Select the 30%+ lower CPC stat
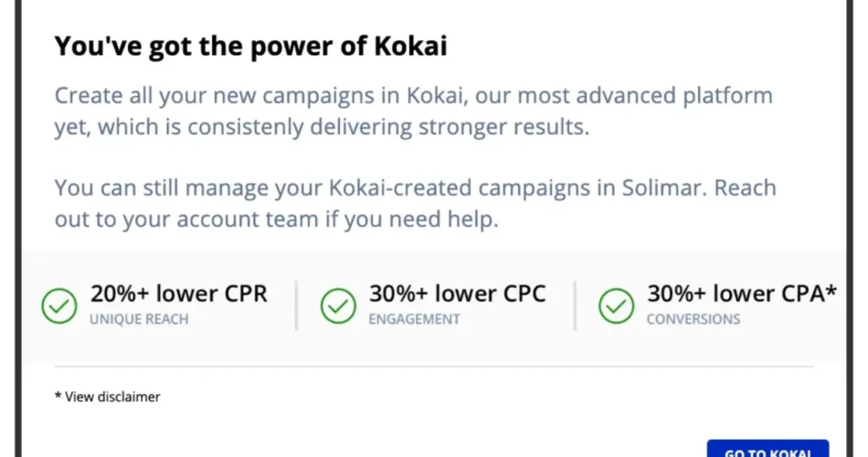 click(x=457, y=293)
